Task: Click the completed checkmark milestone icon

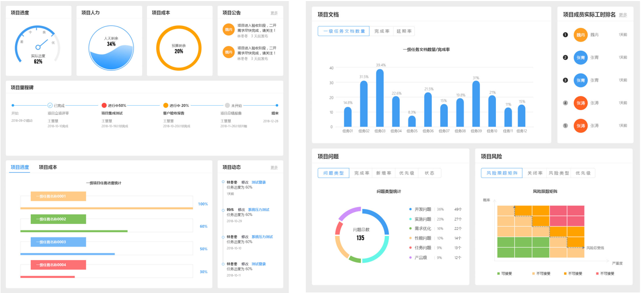Action: pyautogui.click(x=50, y=106)
